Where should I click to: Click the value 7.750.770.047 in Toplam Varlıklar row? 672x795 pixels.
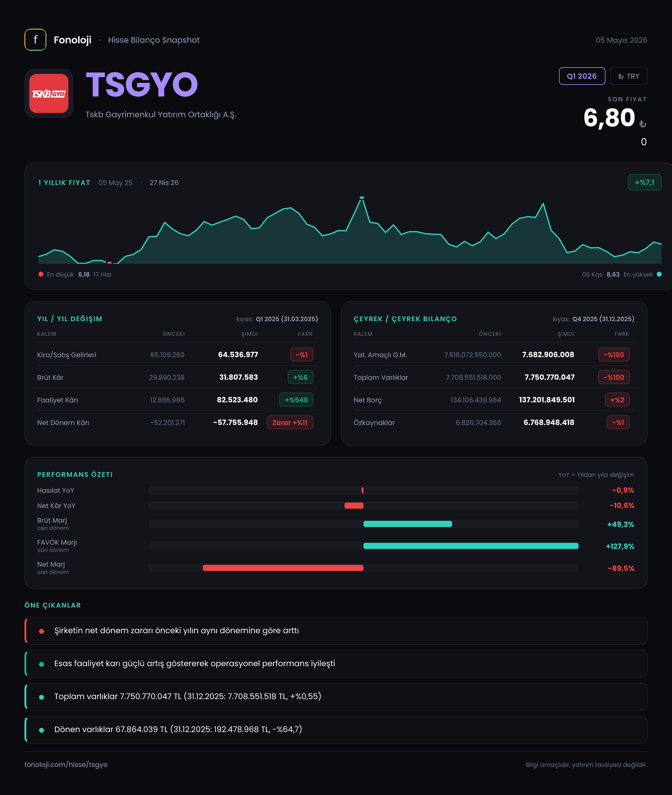coord(550,377)
